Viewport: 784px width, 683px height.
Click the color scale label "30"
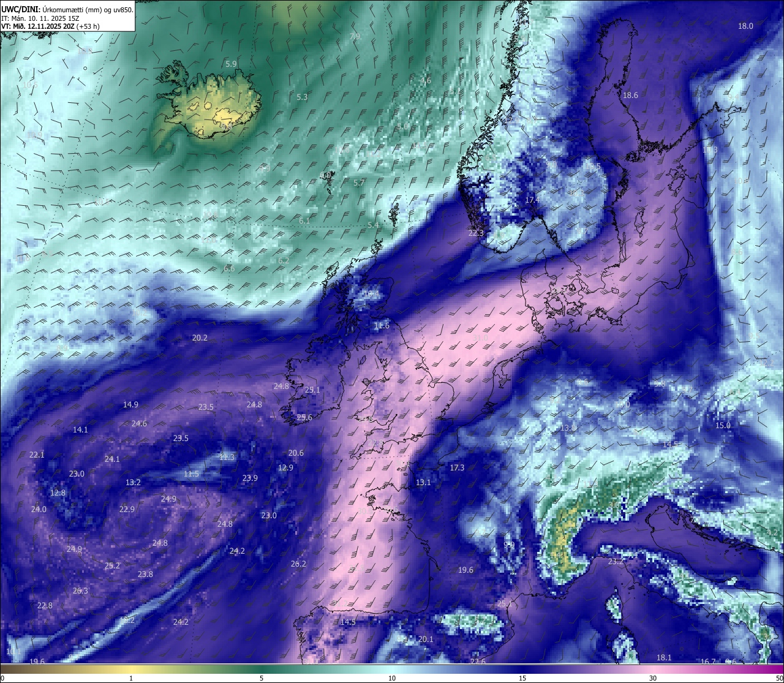pos(653,678)
